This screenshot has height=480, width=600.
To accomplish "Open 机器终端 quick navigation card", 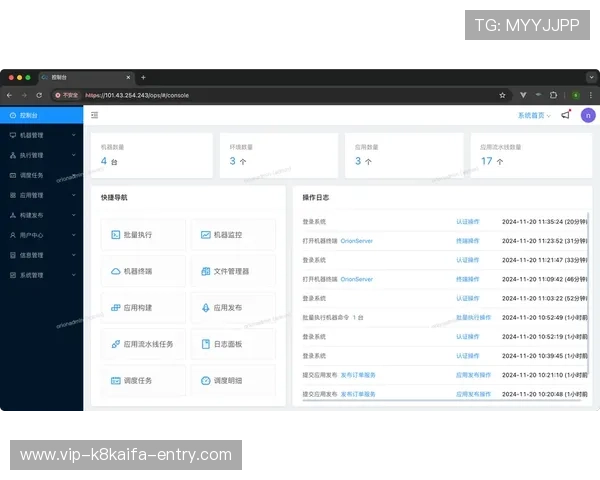I will pyautogui.click(x=143, y=271).
